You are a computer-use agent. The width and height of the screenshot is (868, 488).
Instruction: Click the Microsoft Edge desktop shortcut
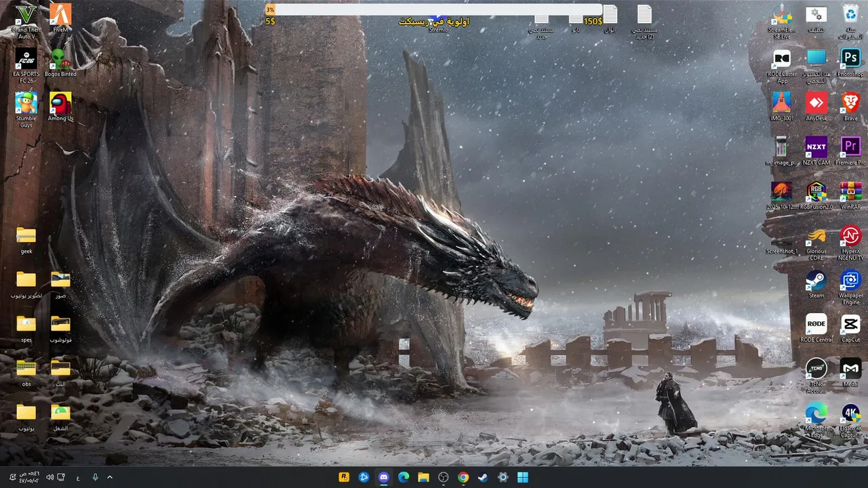816,419
